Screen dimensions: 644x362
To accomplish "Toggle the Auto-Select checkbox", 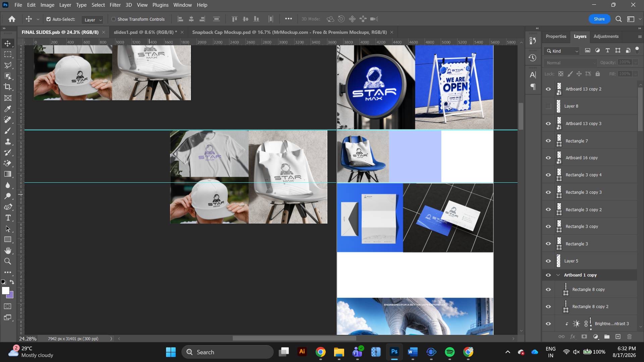I will click(x=49, y=19).
